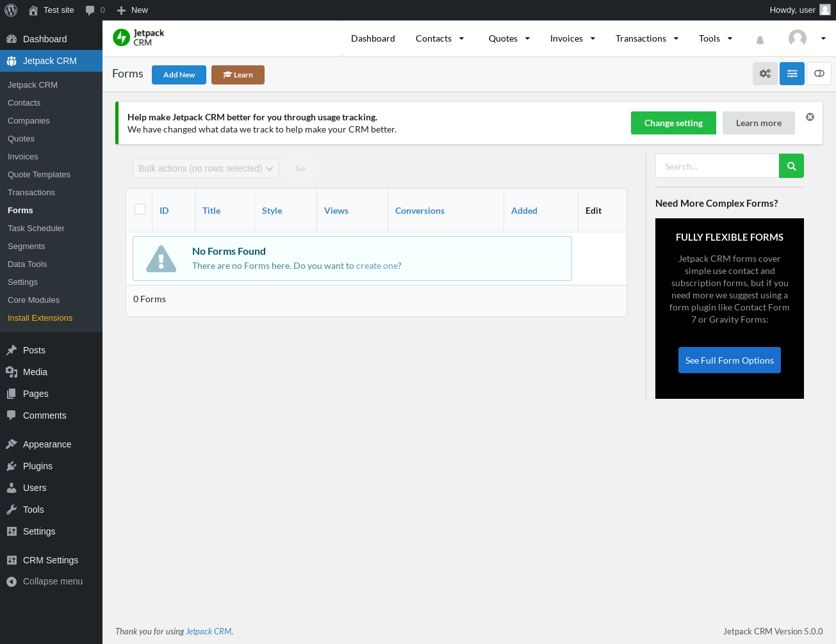Open Data Tools in the sidebar submenu
836x644 pixels.
tap(28, 264)
